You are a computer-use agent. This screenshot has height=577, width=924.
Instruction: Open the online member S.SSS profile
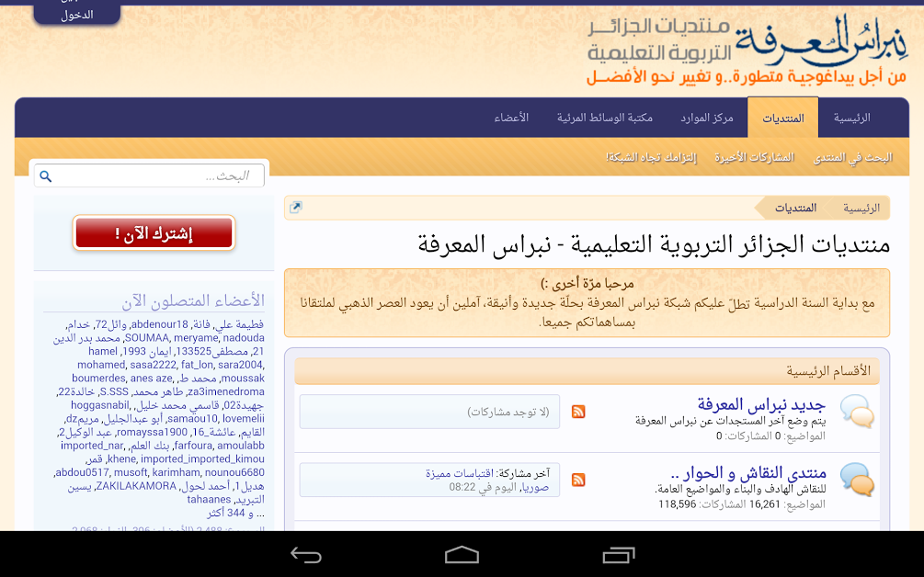pyautogui.click(x=114, y=392)
